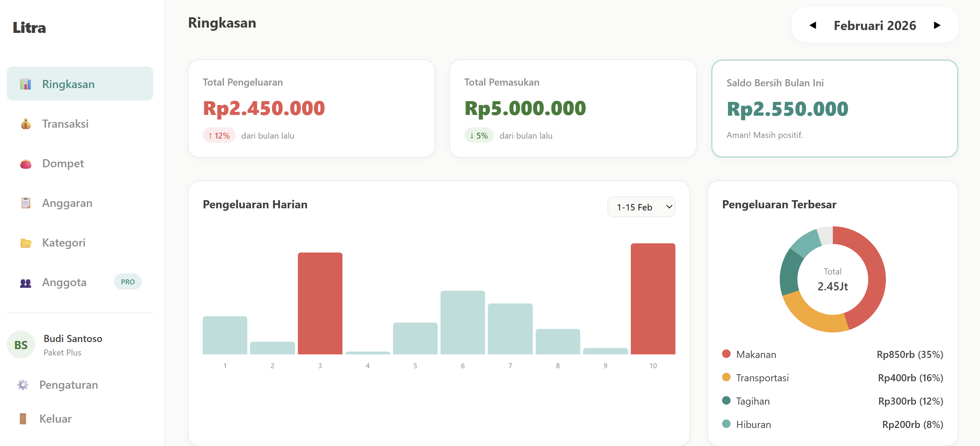Open the Transaksi page

[80, 123]
